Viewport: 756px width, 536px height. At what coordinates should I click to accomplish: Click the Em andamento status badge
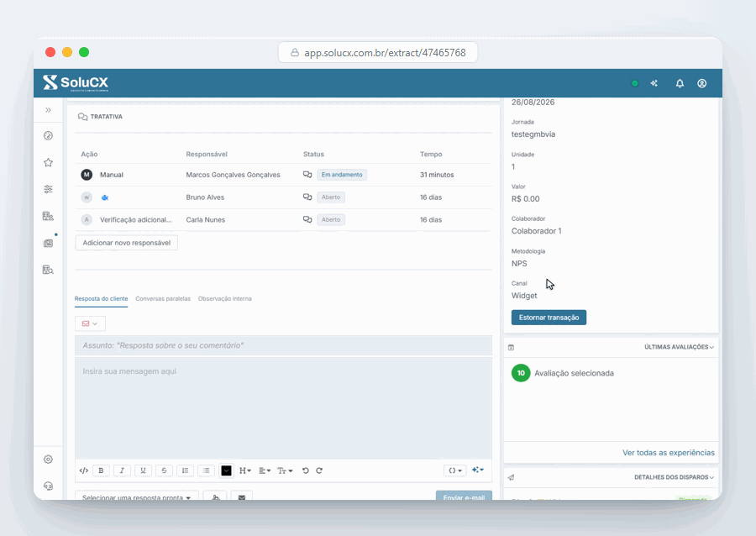point(342,175)
